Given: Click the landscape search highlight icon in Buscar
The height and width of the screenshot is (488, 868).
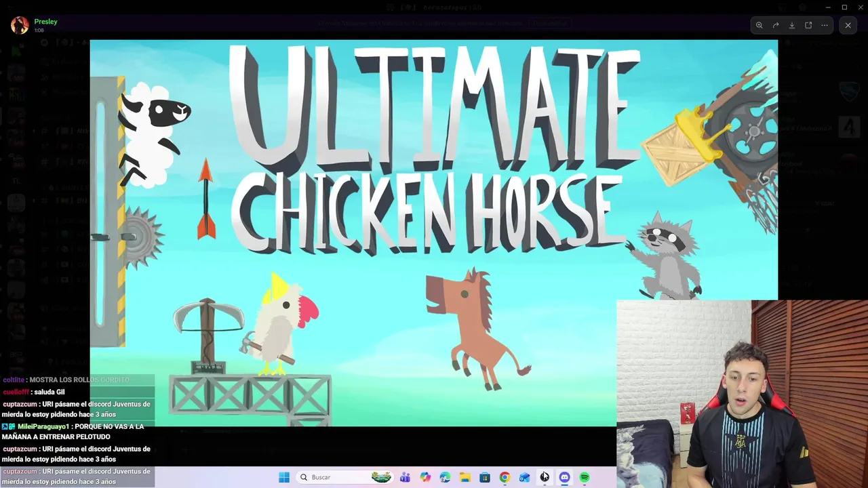Looking at the screenshot, I should tap(381, 477).
